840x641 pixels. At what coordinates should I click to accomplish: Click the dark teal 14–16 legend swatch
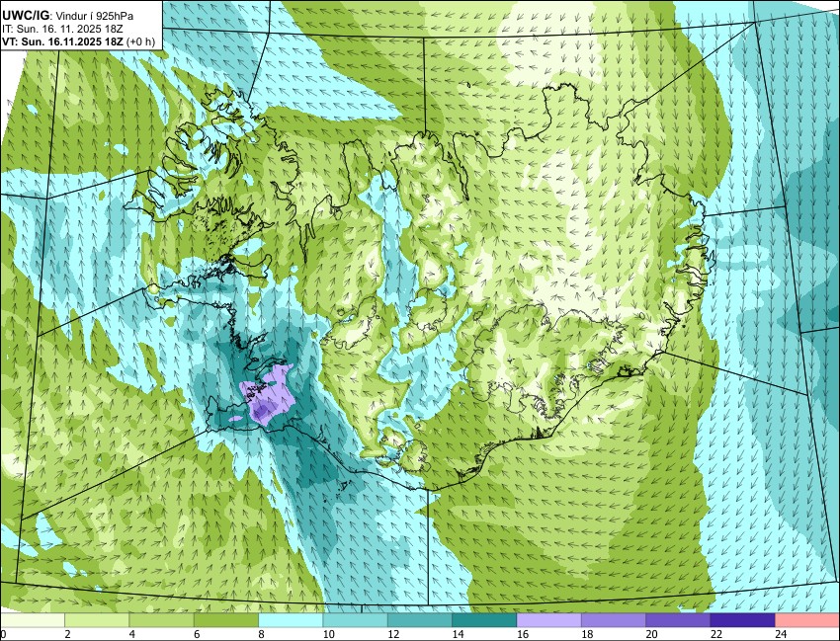484,620
